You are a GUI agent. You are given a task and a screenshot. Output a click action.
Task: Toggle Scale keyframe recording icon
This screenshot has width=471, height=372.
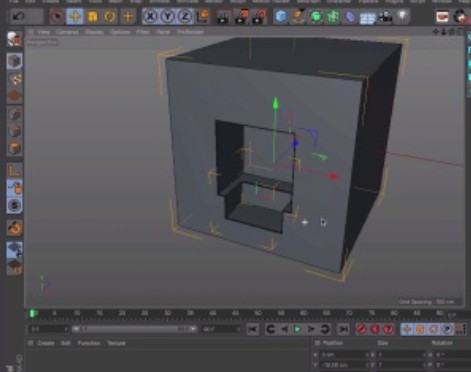coord(420,329)
